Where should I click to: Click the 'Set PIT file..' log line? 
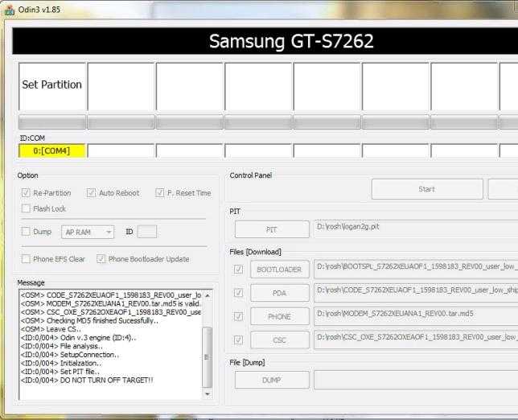[x=60, y=372]
